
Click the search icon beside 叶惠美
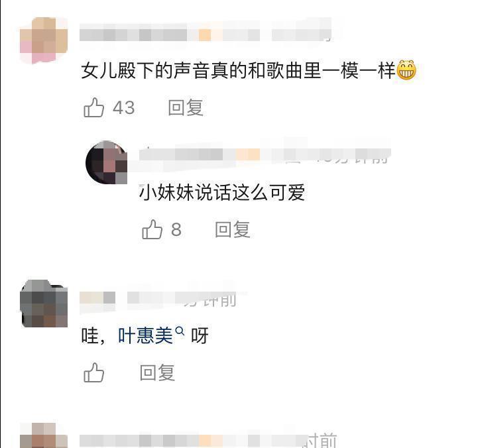[180, 331]
